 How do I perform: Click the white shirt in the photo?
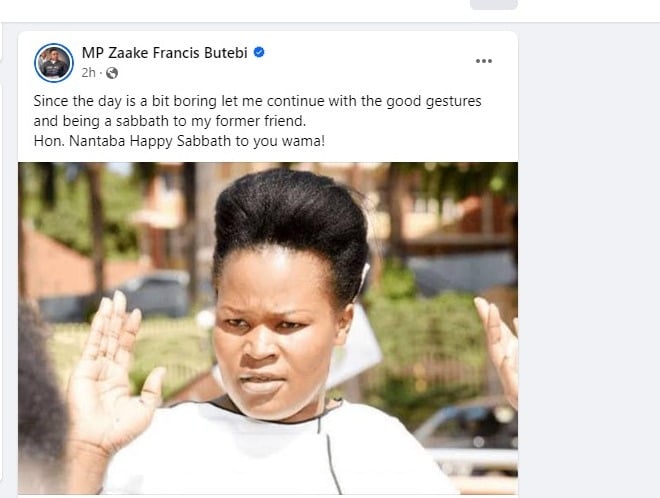tap(280, 460)
